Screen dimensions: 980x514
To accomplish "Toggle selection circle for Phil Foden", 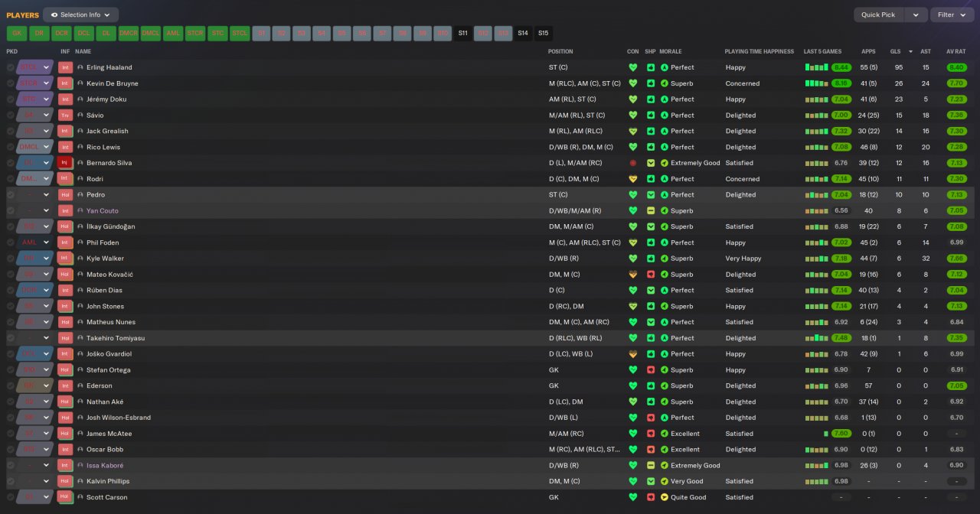I will click(11, 242).
